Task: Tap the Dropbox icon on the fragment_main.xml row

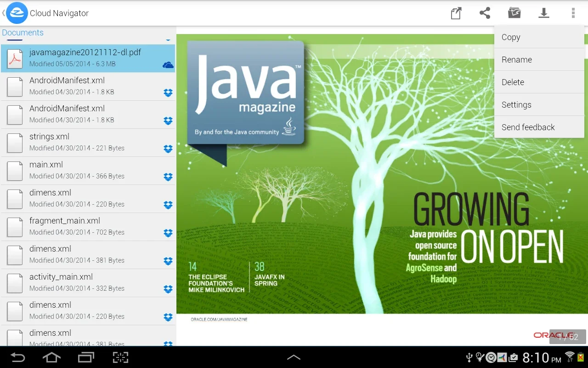Action: point(168,233)
